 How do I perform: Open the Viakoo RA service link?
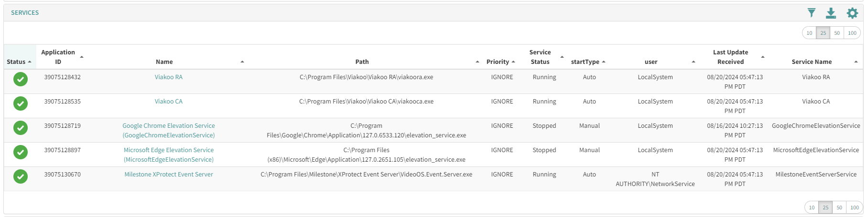pyautogui.click(x=168, y=77)
